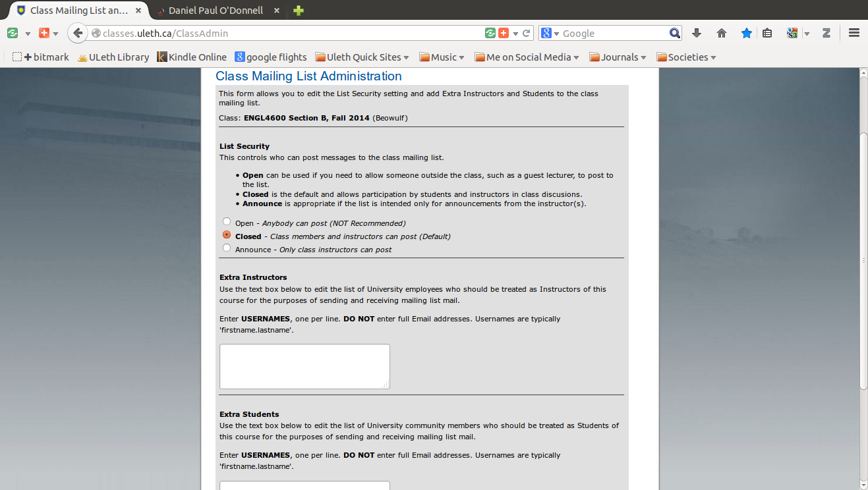The image size is (868, 490).
Task: Go back with the back arrow button
Action: coord(78,33)
